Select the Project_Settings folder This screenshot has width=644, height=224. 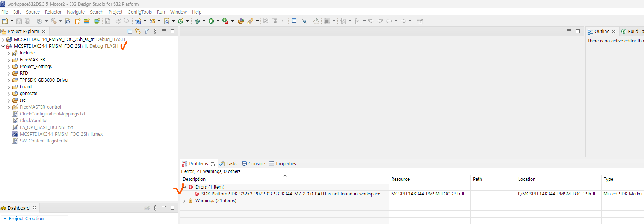[36, 67]
